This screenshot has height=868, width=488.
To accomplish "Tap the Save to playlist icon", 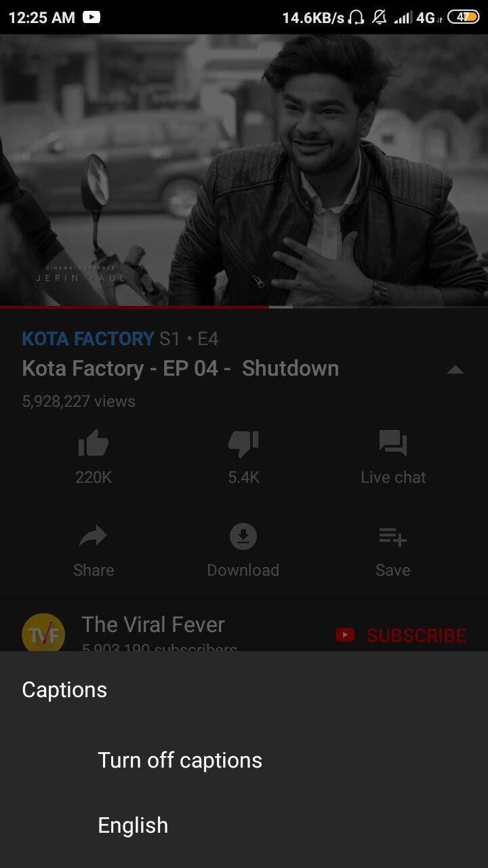I will point(393,537).
